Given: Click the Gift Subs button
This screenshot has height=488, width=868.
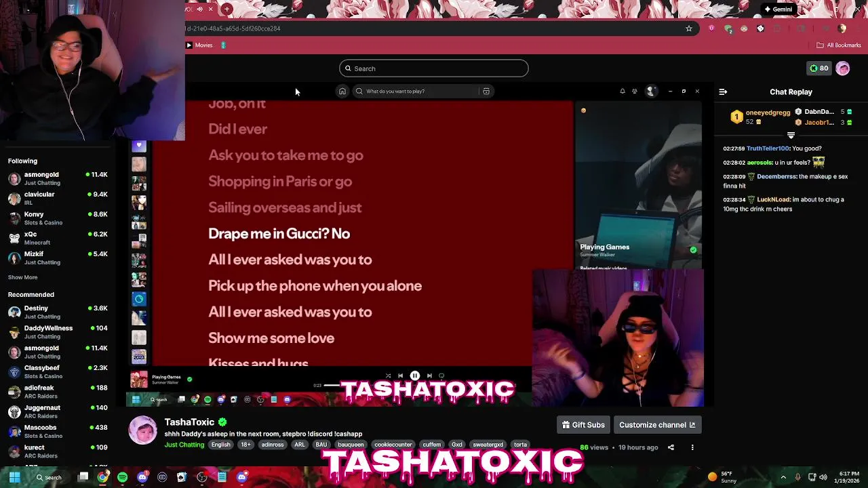Looking at the screenshot, I should 583,425.
